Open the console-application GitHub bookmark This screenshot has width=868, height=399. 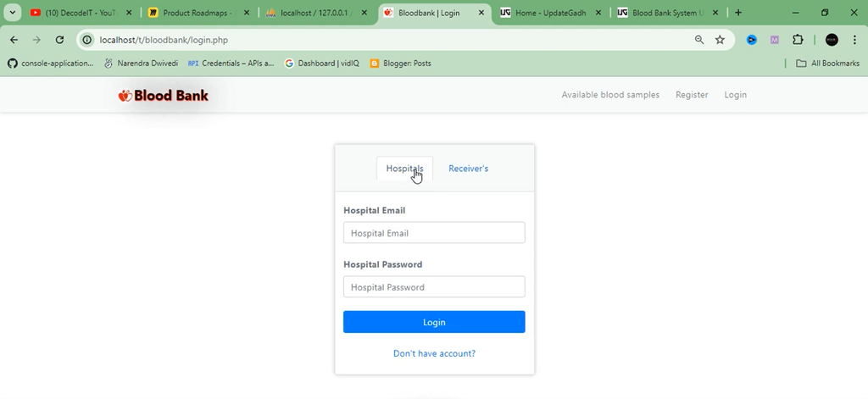coord(50,63)
